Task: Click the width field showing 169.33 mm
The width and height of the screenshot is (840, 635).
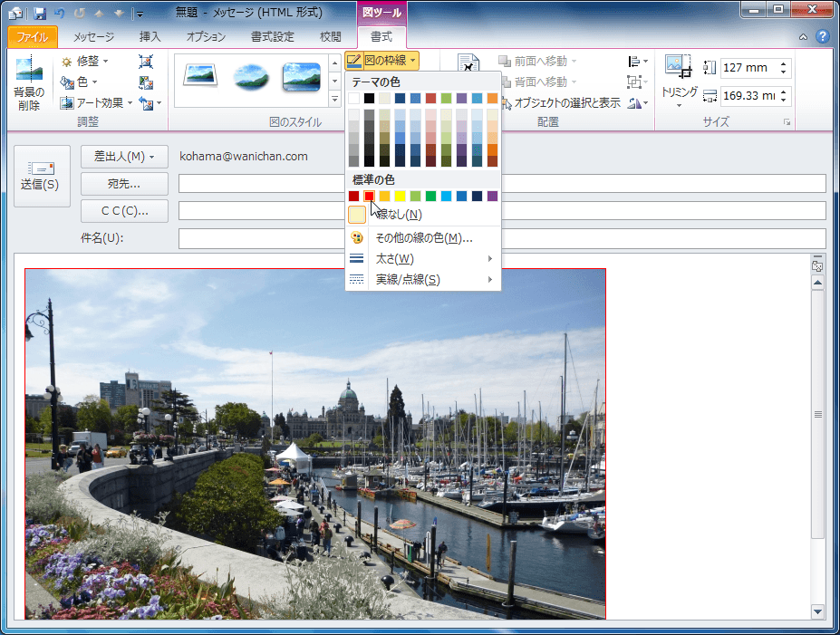Action: [749, 96]
